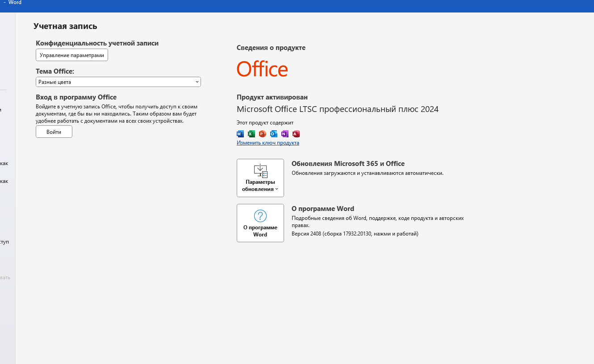This screenshot has width=594, height=364.
Task: Open the Параметры обновления dropdown button
Action: (x=260, y=178)
